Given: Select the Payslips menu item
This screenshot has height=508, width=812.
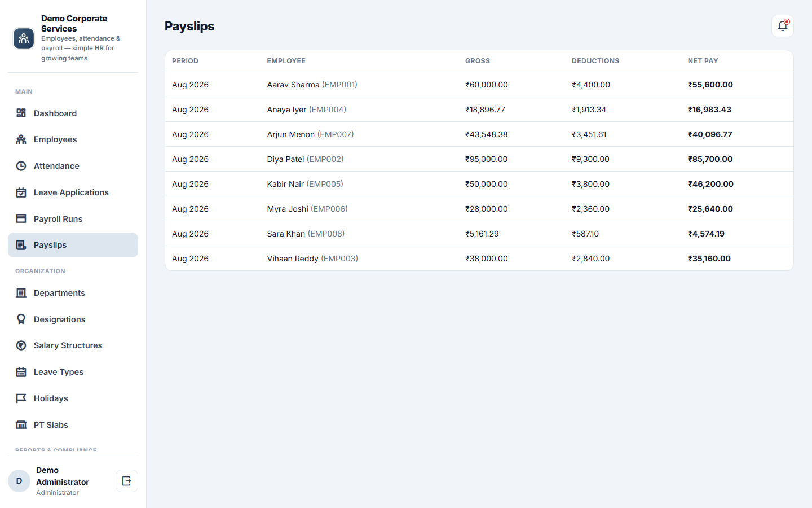Looking at the screenshot, I should [73, 245].
